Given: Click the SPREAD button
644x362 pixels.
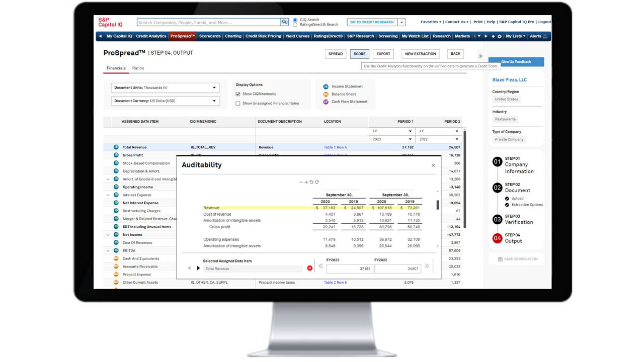Looking at the screenshot, I should pos(336,54).
